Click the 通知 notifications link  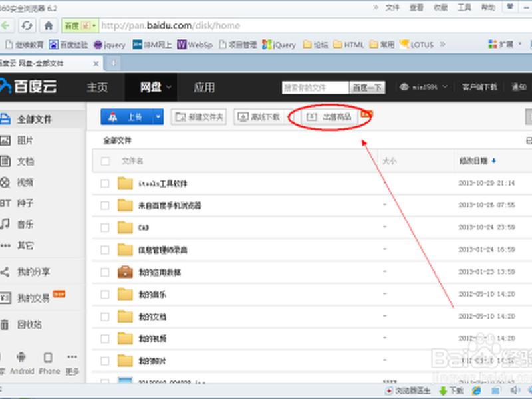click(519, 88)
